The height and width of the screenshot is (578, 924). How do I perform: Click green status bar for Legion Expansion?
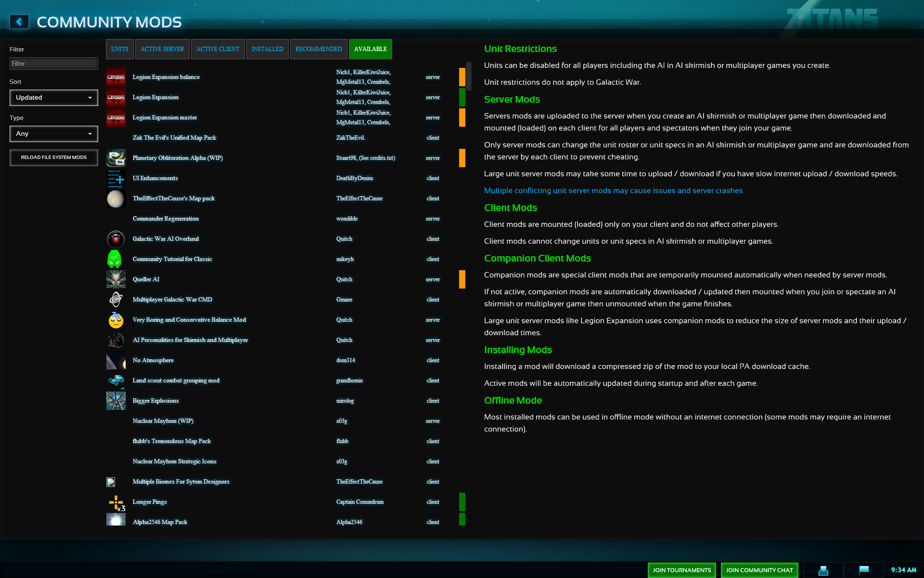462,97
